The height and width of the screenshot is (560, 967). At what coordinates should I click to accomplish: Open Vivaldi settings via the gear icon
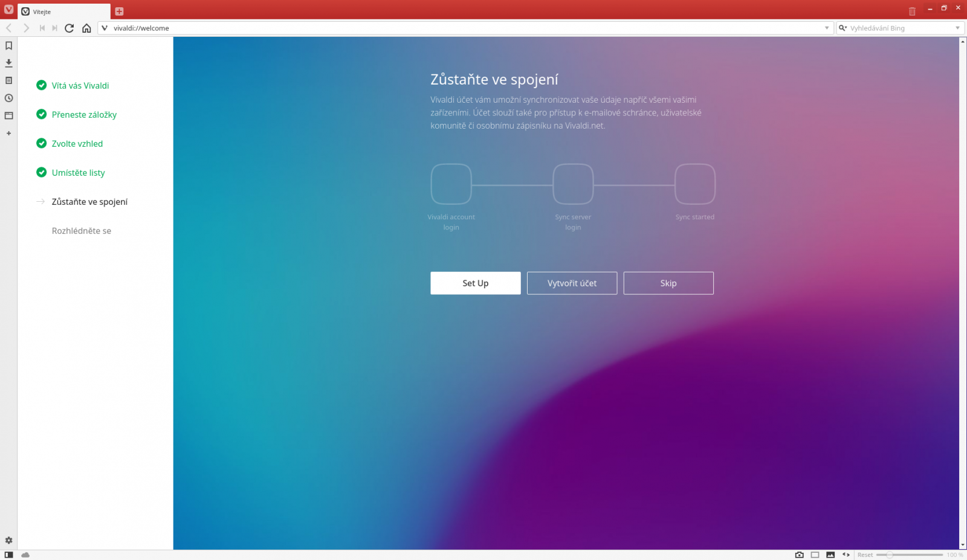pyautogui.click(x=8, y=540)
